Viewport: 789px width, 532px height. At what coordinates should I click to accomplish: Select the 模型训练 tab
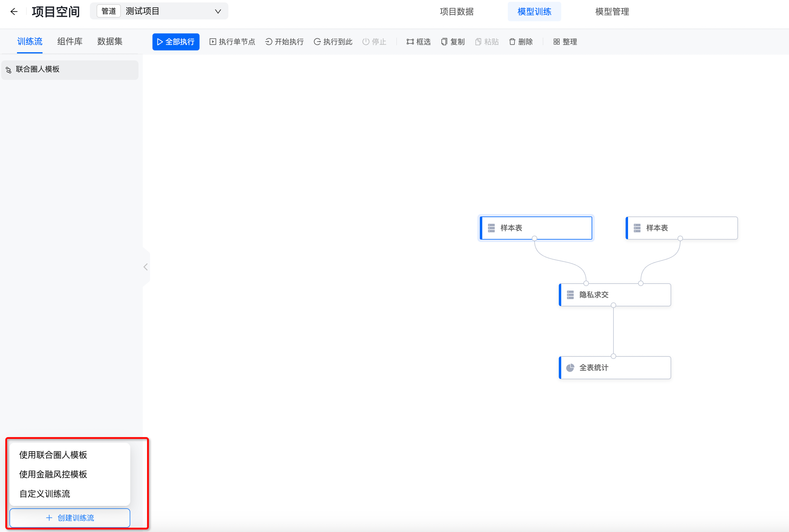pos(534,12)
